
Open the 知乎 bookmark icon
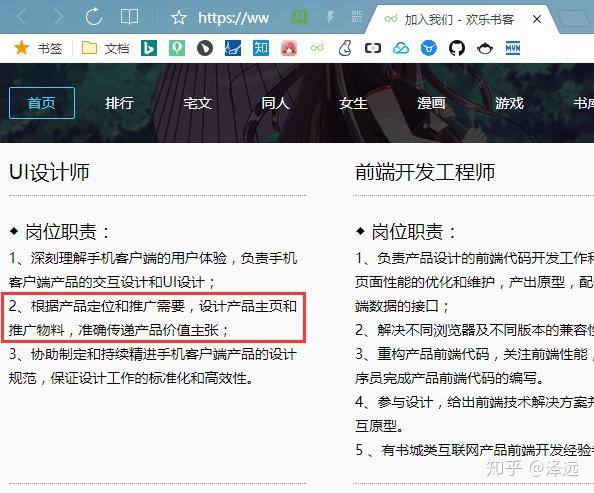click(261, 48)
